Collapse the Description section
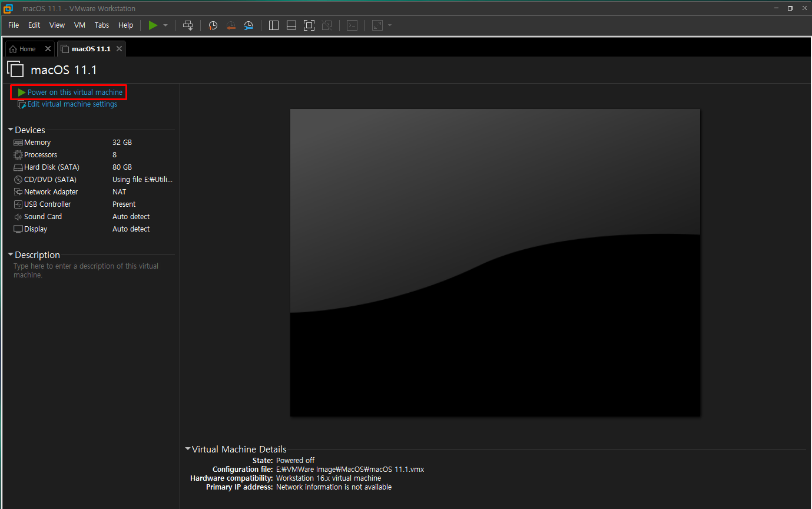The image size is (812, 509). tap(11, 254)
